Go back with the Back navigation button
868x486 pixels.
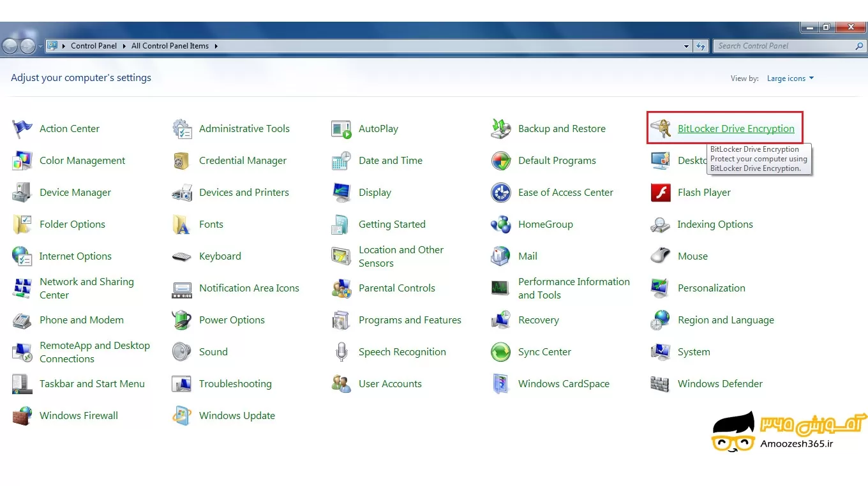tap(10, 46)
